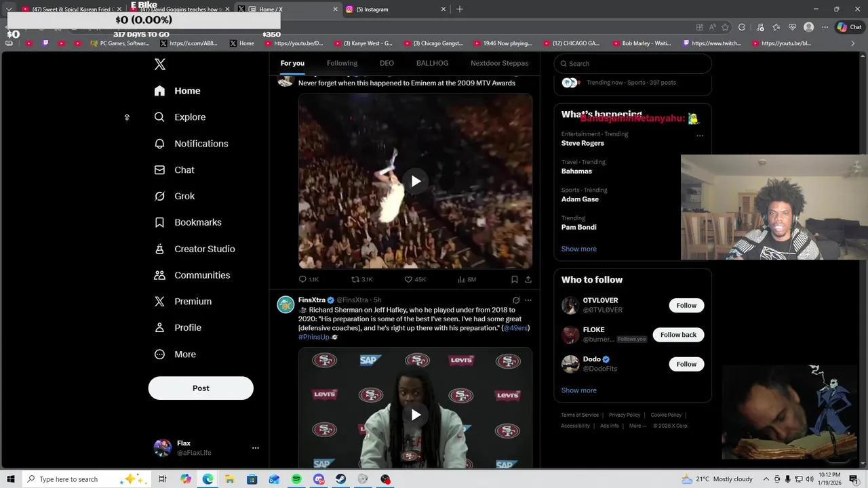Switch to the Nextdoor Steppas tab
Screen dimensions: 868x488
pos(499,63)
